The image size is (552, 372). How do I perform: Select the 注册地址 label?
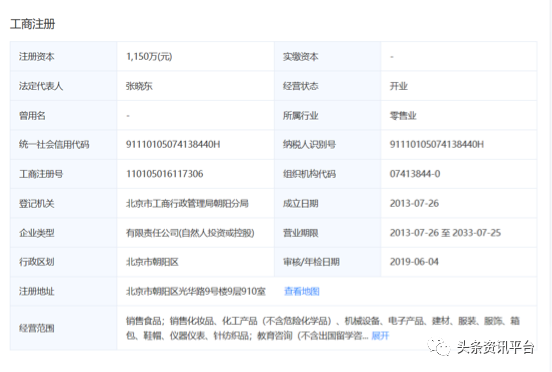[37, 291]
